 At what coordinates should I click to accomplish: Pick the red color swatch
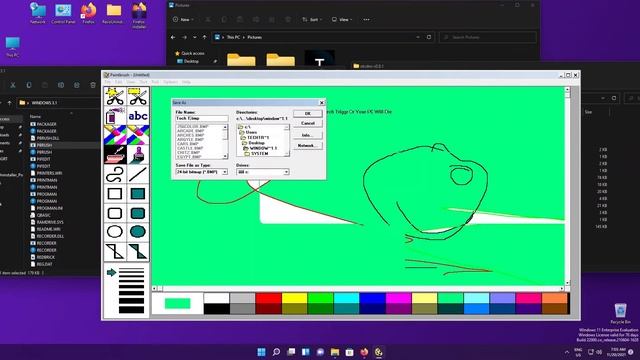click(268, 298)
